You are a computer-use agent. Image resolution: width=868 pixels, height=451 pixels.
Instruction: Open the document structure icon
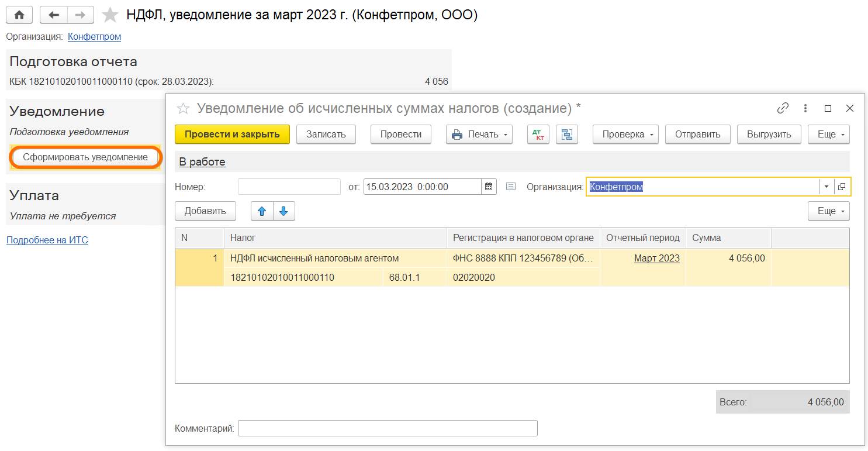point(566,135)
